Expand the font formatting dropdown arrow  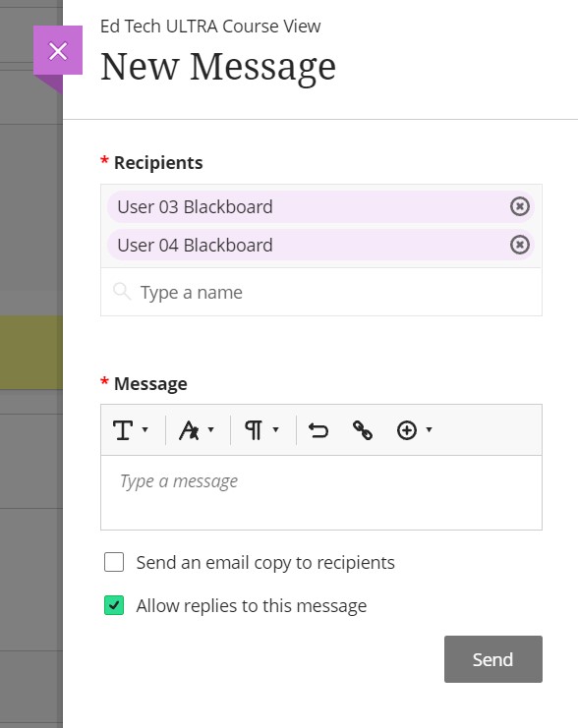pos(210,429)
